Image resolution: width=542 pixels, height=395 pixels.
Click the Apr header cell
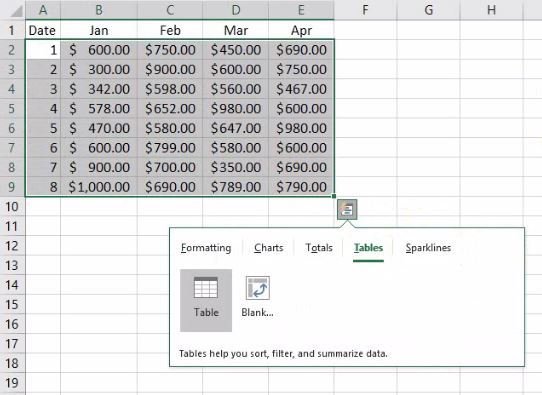point(301,30)
